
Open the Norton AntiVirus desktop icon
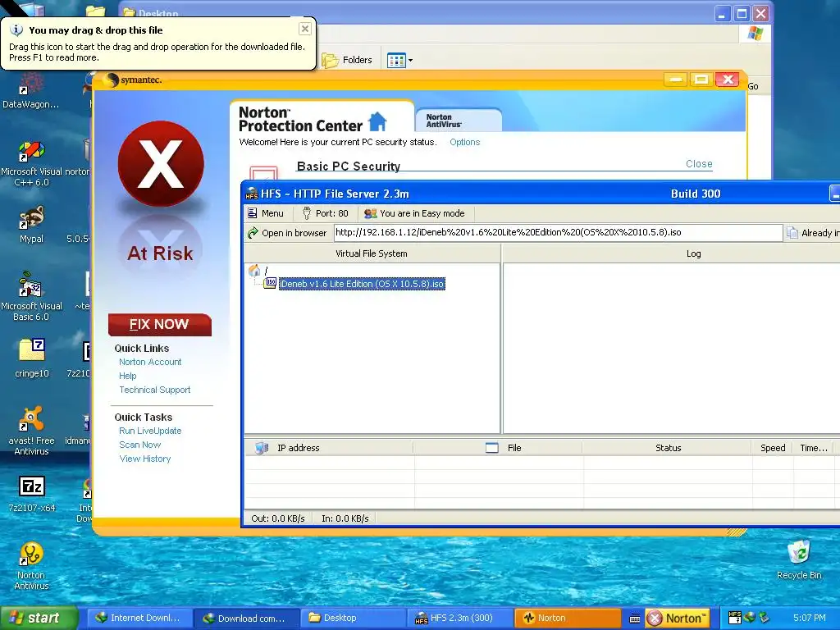click(32, 566)
